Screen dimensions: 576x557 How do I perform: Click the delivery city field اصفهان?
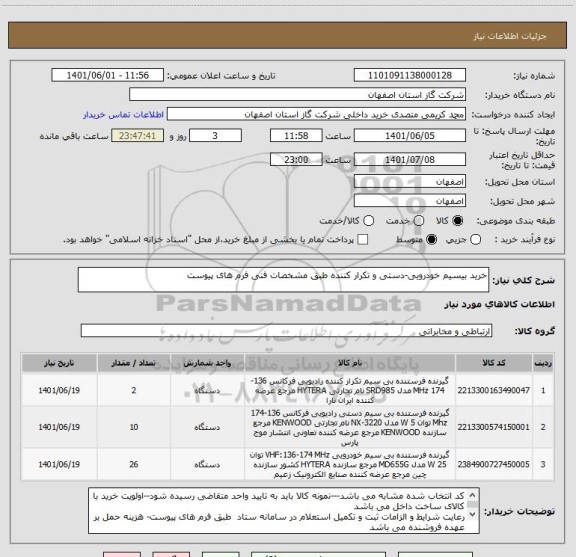point(410,201)
